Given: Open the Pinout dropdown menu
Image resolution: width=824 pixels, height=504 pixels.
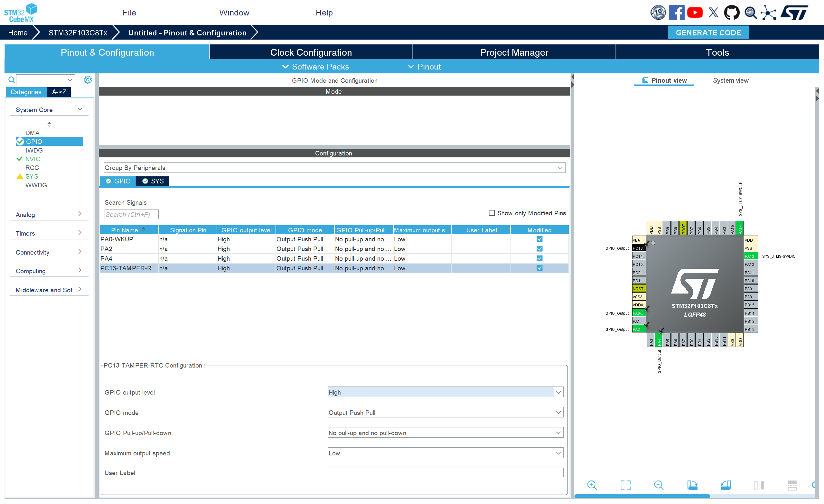Looking at the screenshot, I should click(424, 67).
